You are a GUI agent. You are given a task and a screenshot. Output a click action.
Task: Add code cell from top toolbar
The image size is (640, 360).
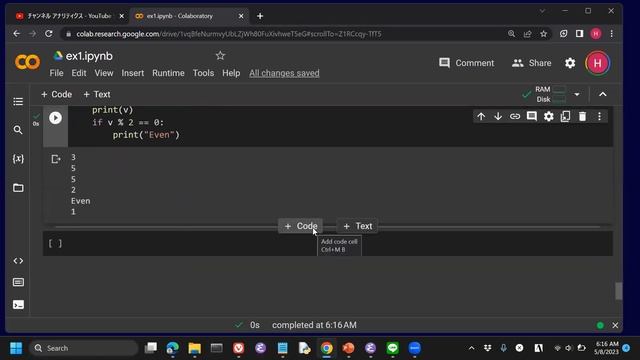click(x=56, y=94)
